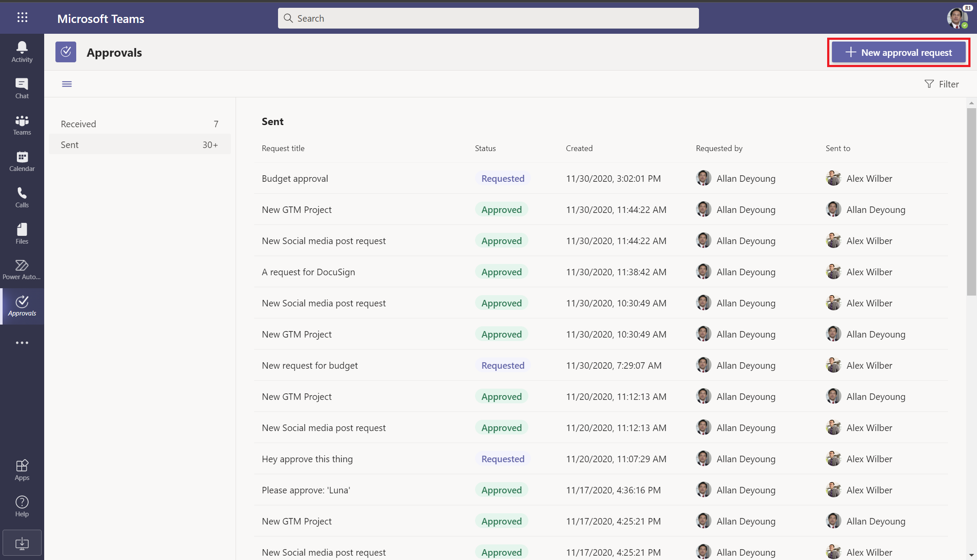This screenshot has height=560, width=977.
Task: Scroll down the approvals sent list
Action: (971, 555)
